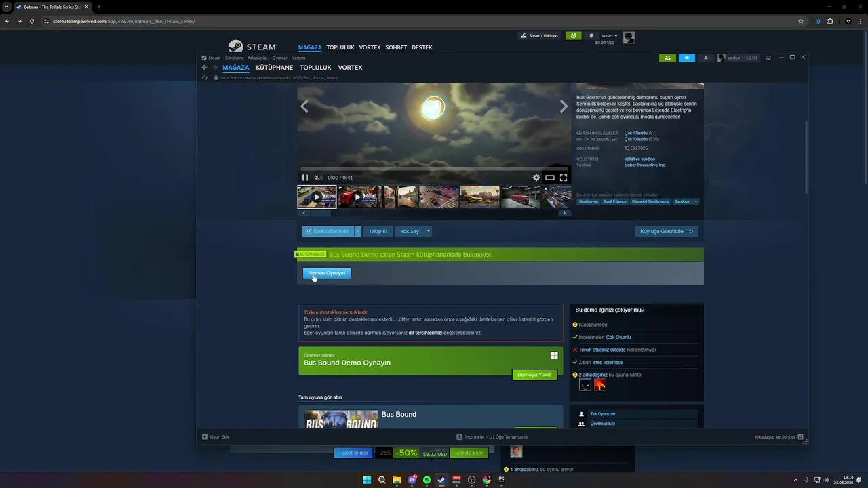This screenshot has width=868, height=488.
Task: Select Sandbox tag
Action: coord(682,201)
